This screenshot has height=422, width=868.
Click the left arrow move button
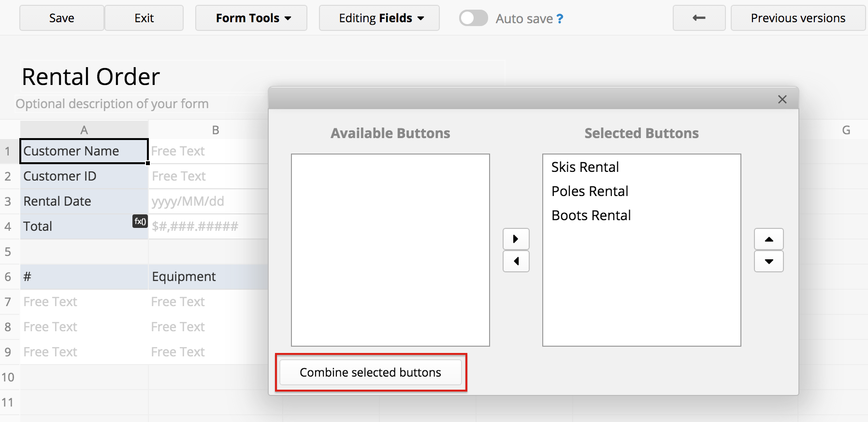pyautogui.click(x=516, y=261)
